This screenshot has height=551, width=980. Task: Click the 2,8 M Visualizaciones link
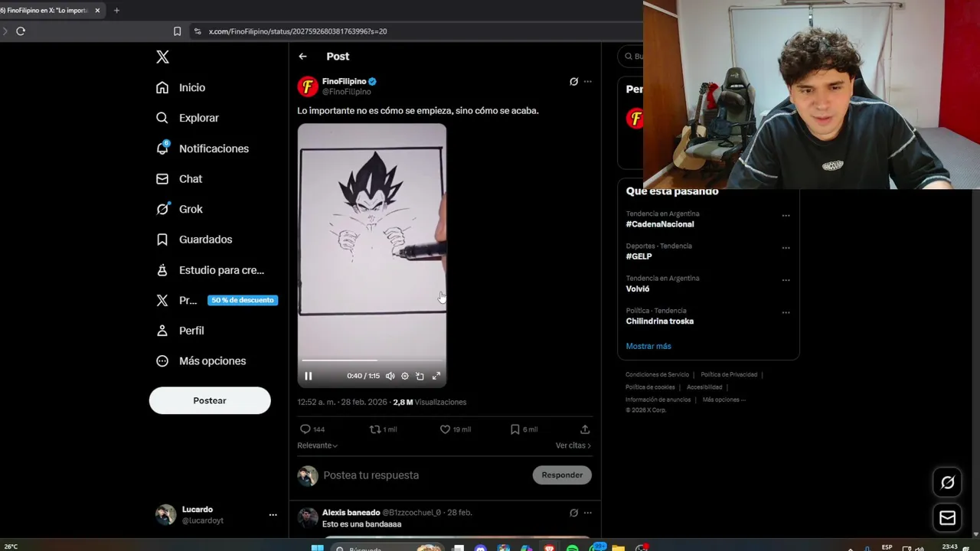(430, 402)
